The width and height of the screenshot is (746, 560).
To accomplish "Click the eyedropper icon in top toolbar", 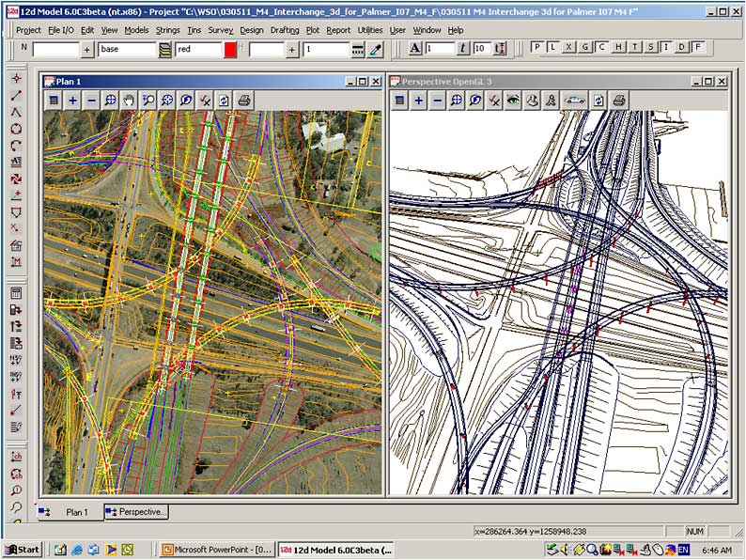I will pos(377,49).
